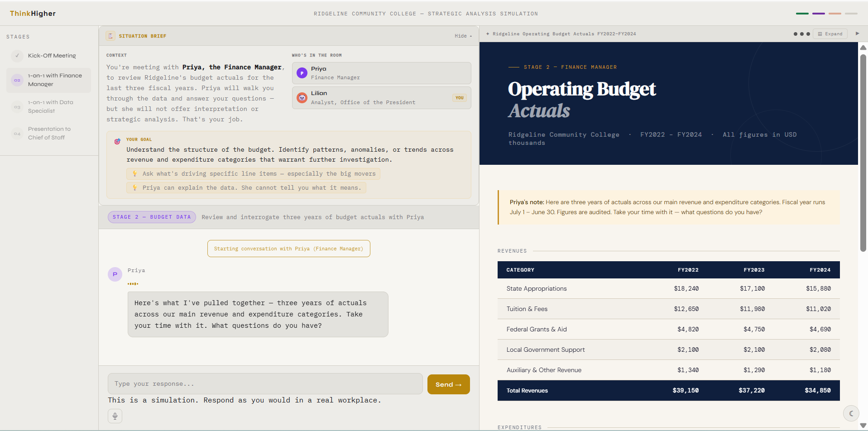
Task: Click the document panel vertical scrollbar
Action: click(x=863, y=153)
